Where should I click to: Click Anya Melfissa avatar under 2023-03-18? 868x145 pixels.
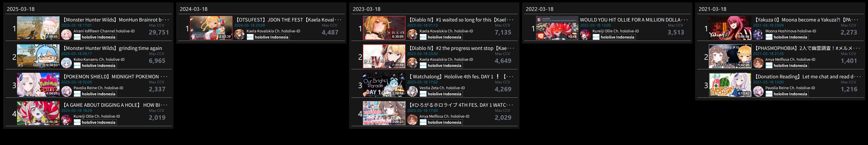click(412, 120)
